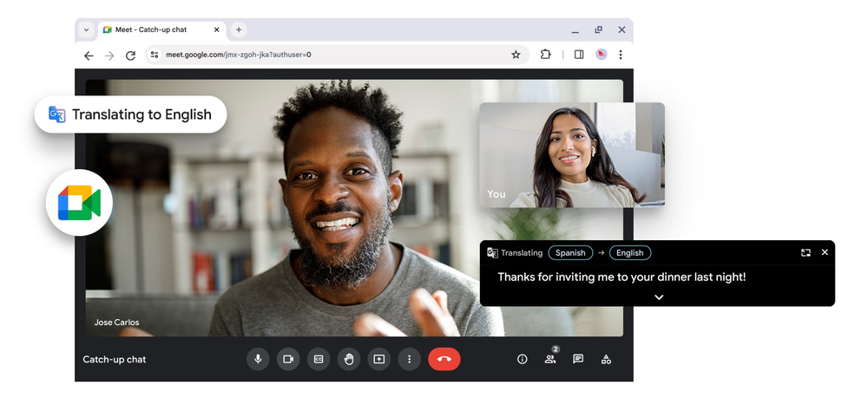Image resolution: width=868 pixels, height=398 pixels.
Task: Open more options three-dot menu in call bar
Action: tap(409, 359)
